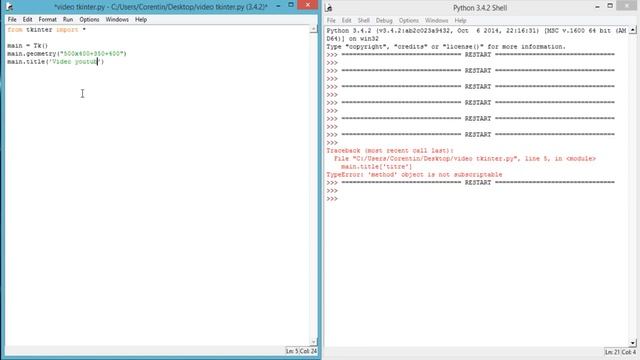Open Edit menu in Python Shell window
The image size is (640, 360).
pyautogui.click(x=347, y=20)
